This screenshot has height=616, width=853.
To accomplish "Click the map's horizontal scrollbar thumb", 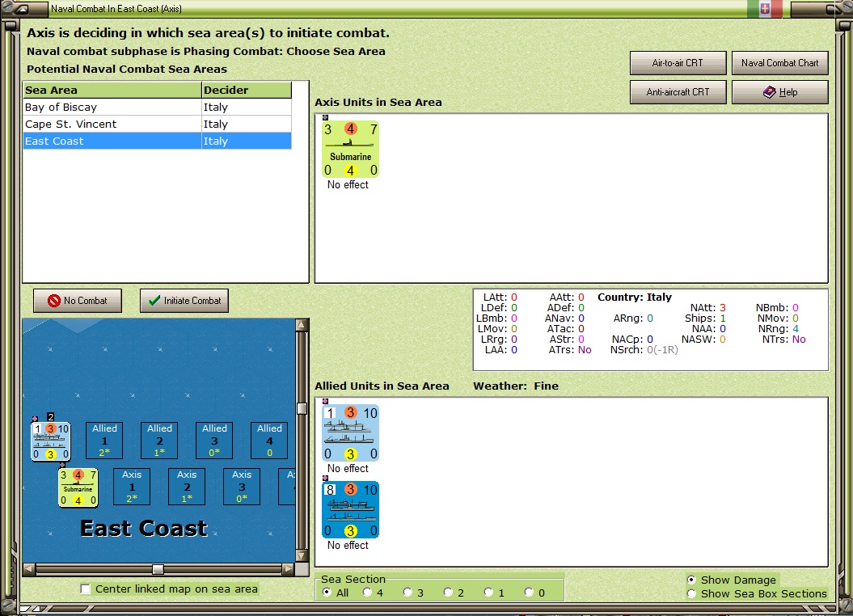I will coord(158,569).
